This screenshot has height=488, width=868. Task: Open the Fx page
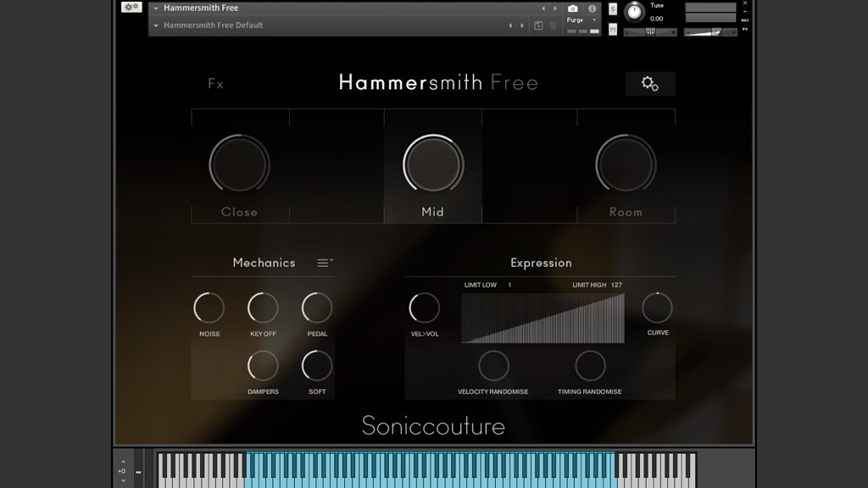[215, 84]
